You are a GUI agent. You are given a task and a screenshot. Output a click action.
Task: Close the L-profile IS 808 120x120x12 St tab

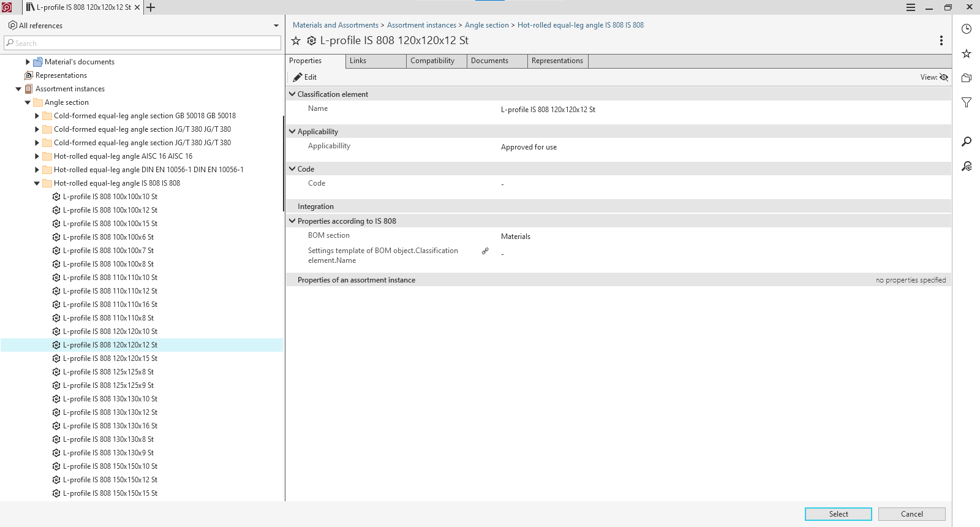(137, 7)
